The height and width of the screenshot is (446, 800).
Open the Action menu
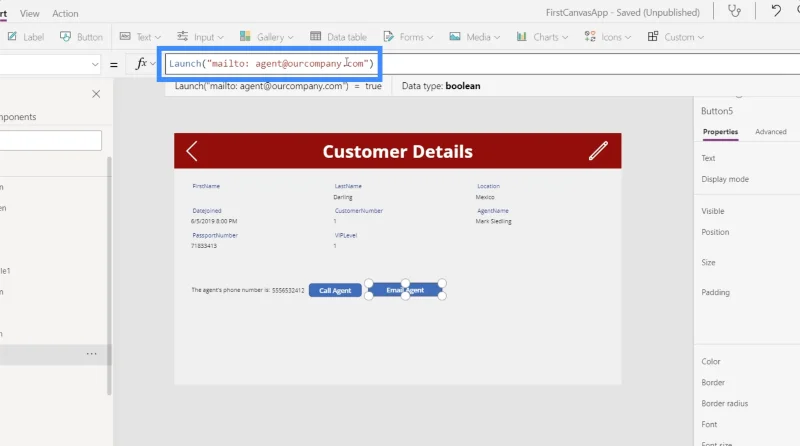click(x=65, y=14)
